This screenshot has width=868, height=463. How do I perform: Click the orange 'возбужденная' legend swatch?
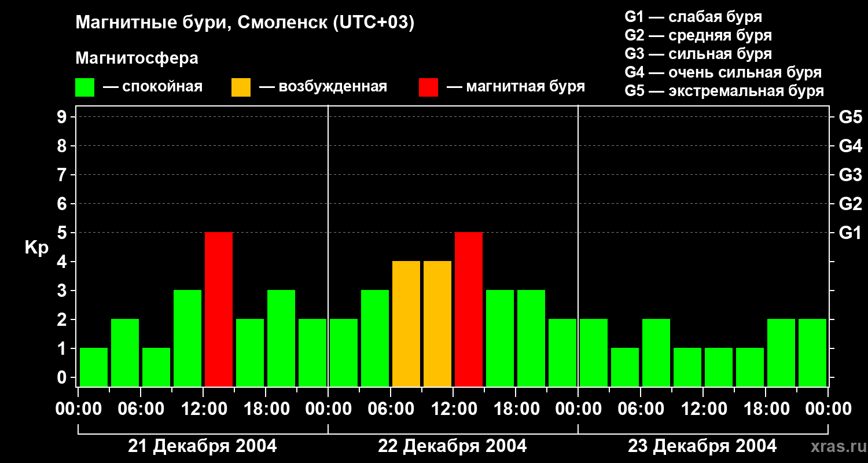pos(241,87)
